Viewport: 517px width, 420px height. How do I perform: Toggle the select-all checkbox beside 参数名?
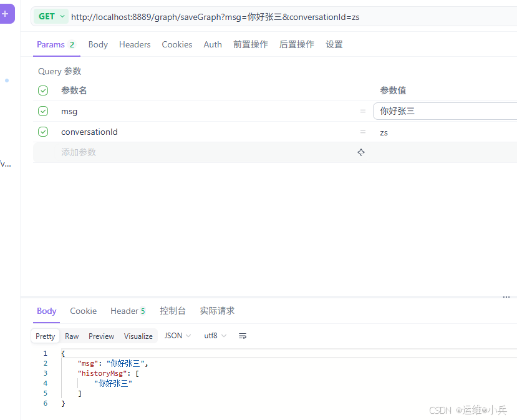coord(42,90)
